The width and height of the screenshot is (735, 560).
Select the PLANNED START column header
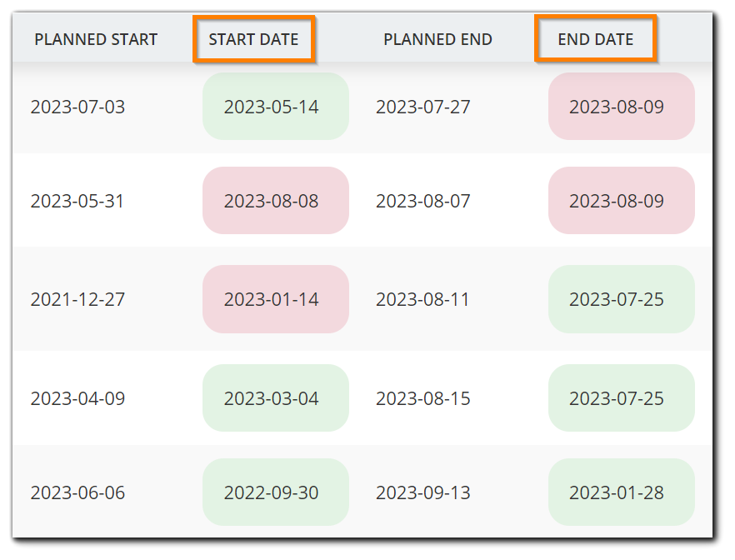(x=95, y=38)
